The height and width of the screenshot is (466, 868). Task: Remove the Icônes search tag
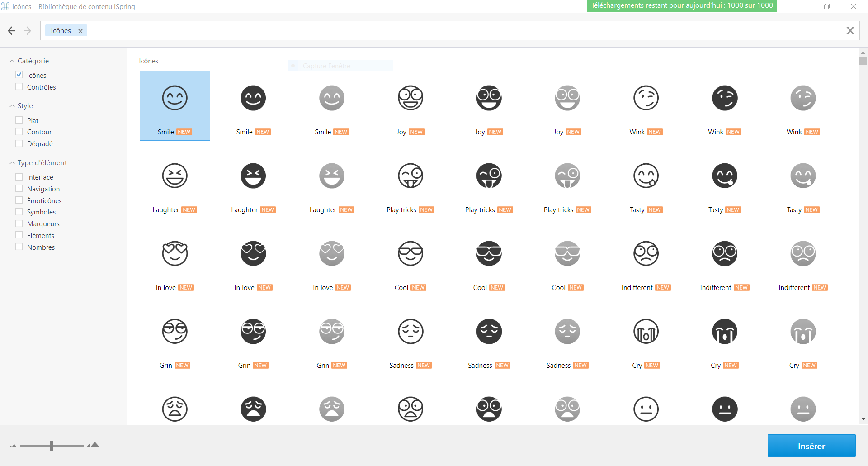tap(80, 31)
